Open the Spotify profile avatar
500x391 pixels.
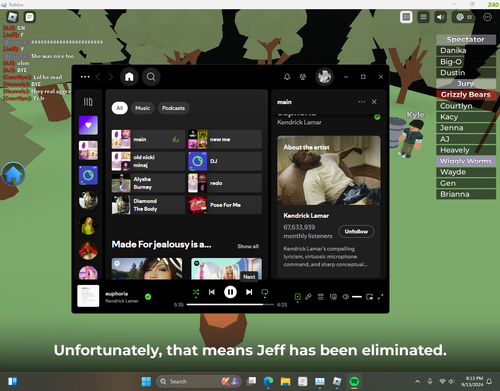(324, 77)
